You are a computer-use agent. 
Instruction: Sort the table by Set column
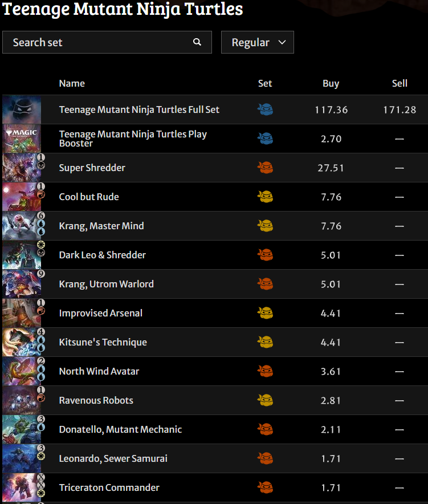(265, 83)
